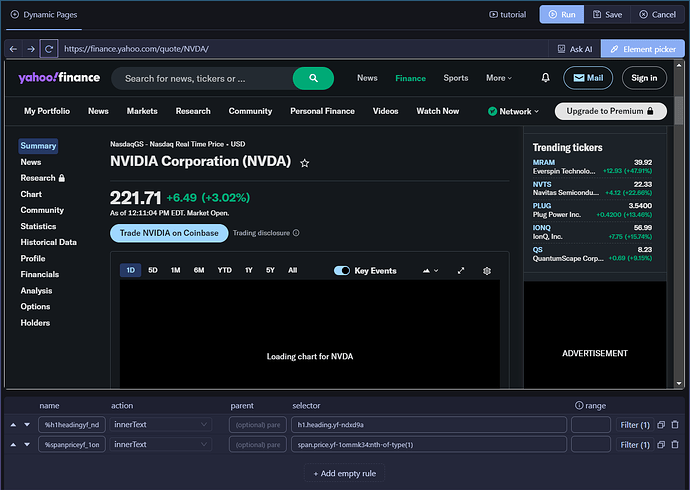Image resolution: width=690 pixels, height=490 pixels.
Task: Open the chart type dropdown
Action: click(x=430, y=271)
